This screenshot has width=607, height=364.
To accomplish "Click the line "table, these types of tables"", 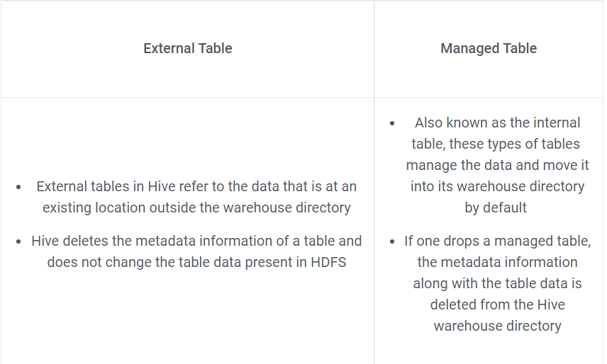I will tap(496, 144).
